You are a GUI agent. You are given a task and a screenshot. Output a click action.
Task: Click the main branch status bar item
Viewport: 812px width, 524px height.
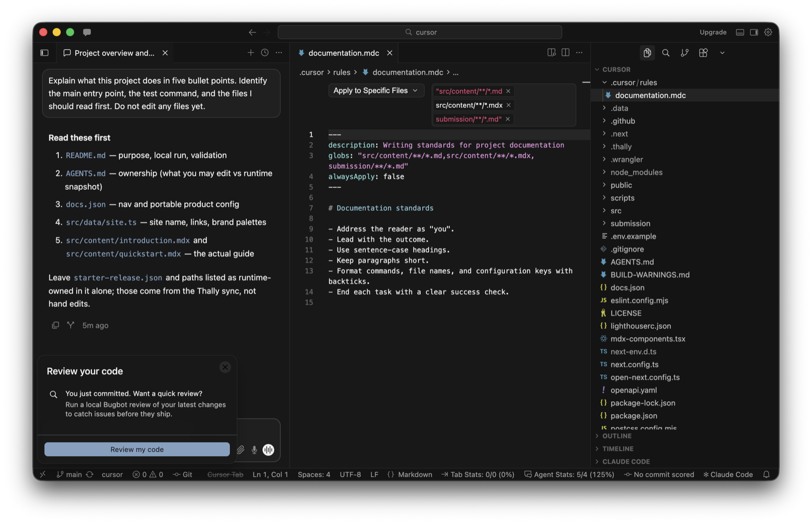tap(69, 474)
